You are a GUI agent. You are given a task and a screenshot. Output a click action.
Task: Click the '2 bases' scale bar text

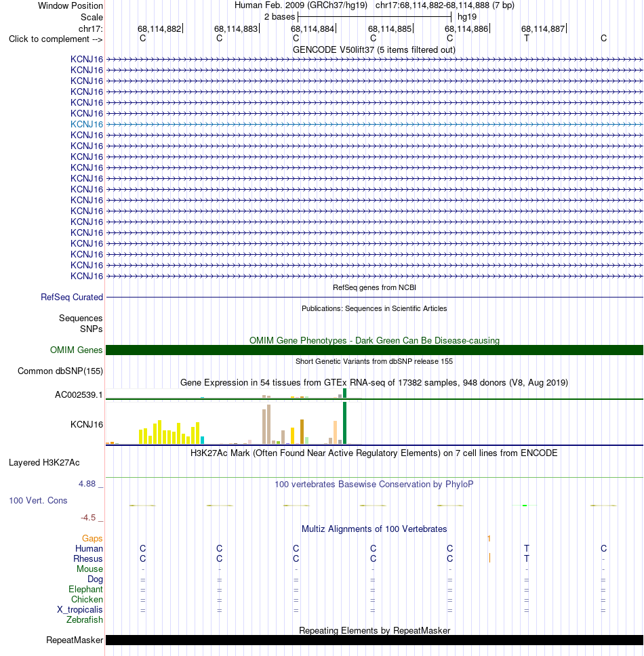pos(279,17)
